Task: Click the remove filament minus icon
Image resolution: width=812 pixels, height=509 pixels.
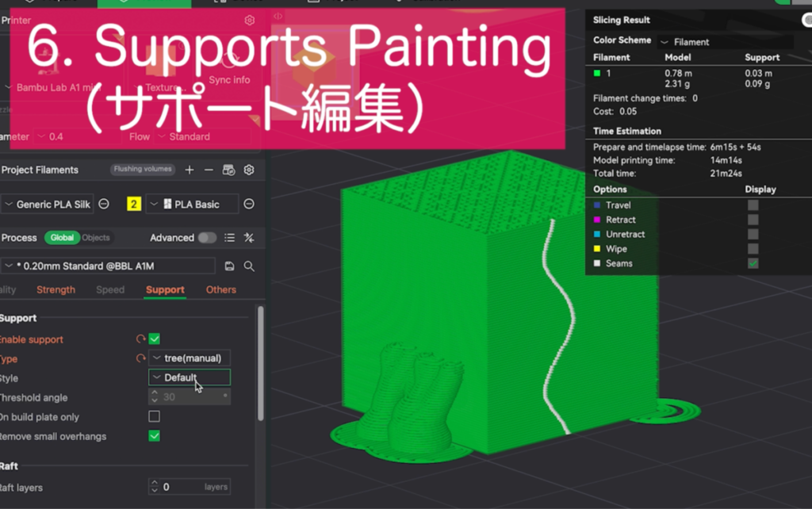Action: coord(209,170)
